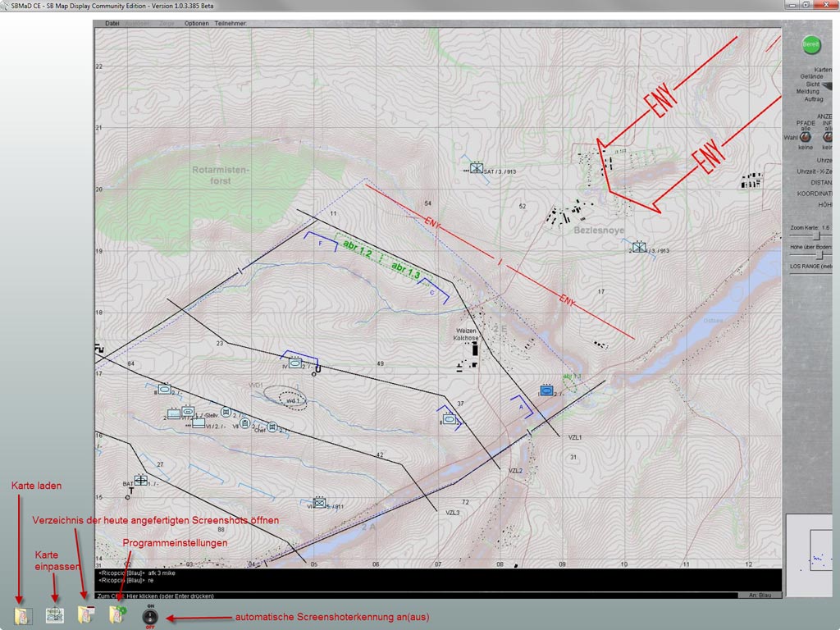Click the KOORDINAT readout label

click(815, 194)
